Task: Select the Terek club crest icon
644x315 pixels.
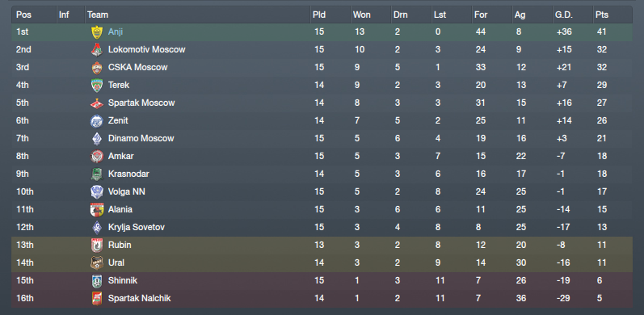Action: 97,85
